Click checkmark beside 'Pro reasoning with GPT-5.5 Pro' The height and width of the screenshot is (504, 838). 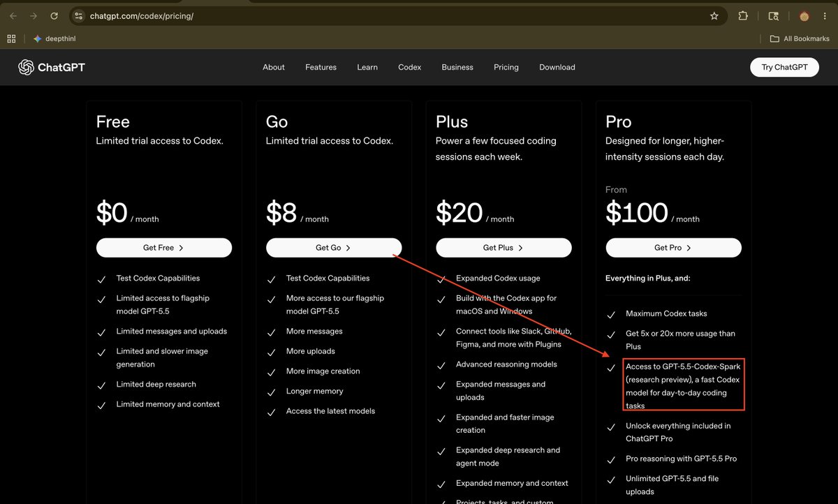(611, 460)
